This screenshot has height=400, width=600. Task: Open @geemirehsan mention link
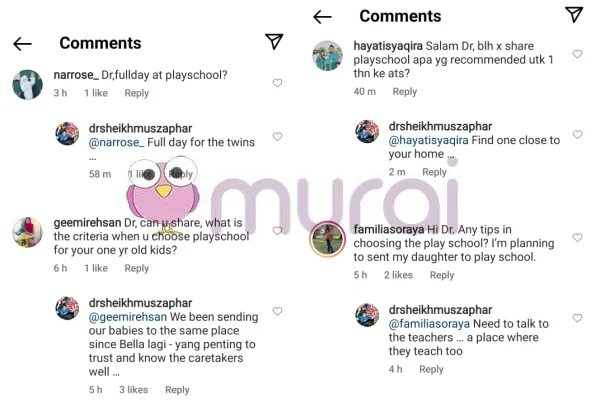128,317
